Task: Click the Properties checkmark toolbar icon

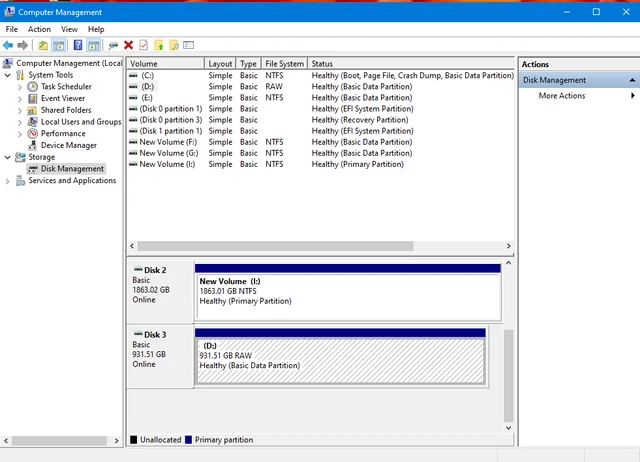Action: (143, 45)
